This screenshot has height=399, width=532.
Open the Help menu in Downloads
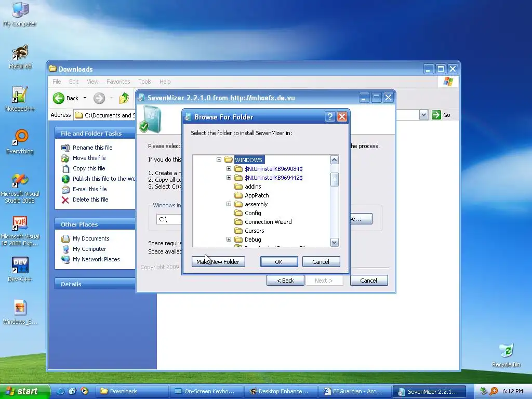[x=165, y=82]
